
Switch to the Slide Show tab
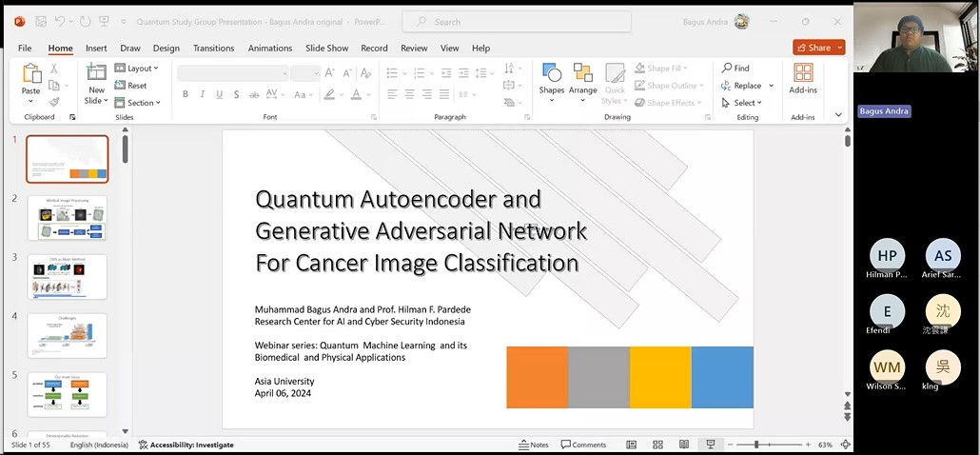(x=327, y=49)
